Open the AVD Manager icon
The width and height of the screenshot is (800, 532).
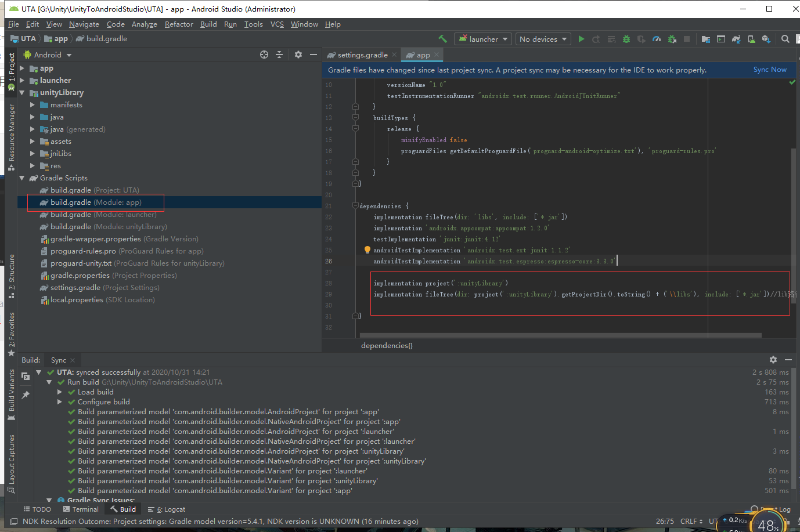click(751, 39)
